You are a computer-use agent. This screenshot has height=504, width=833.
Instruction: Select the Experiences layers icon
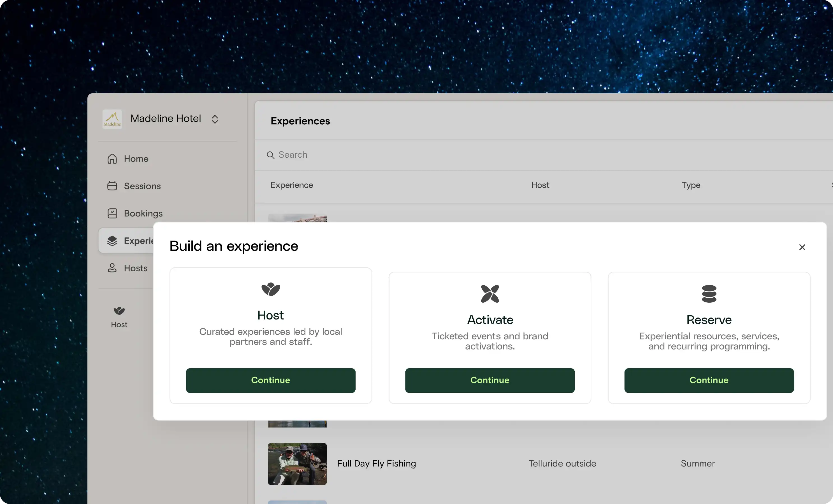tap(112, 241)
